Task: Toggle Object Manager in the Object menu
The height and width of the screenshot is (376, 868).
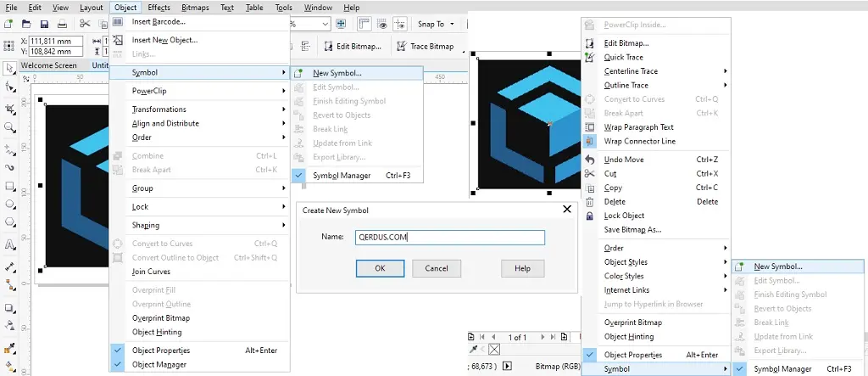Action: [200, 364]
